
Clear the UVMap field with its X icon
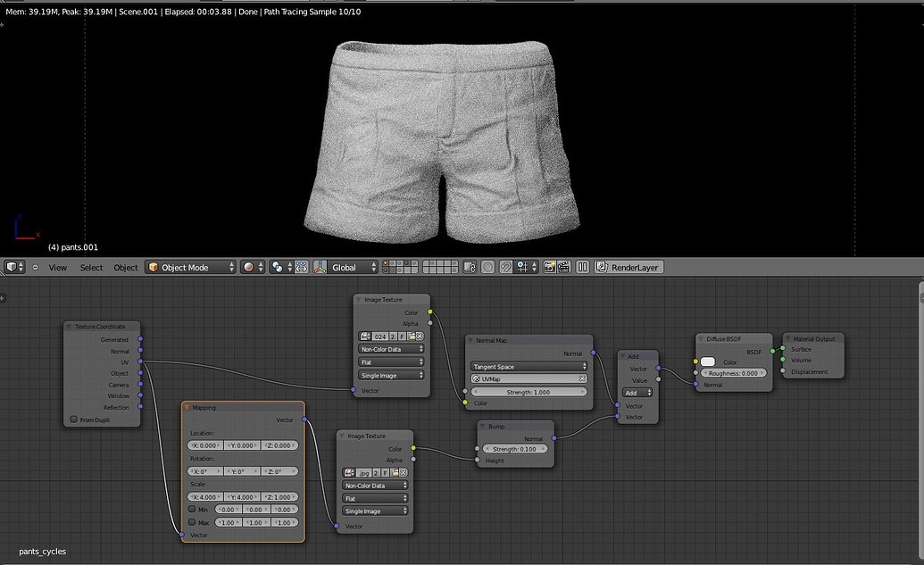click(581, 378)
